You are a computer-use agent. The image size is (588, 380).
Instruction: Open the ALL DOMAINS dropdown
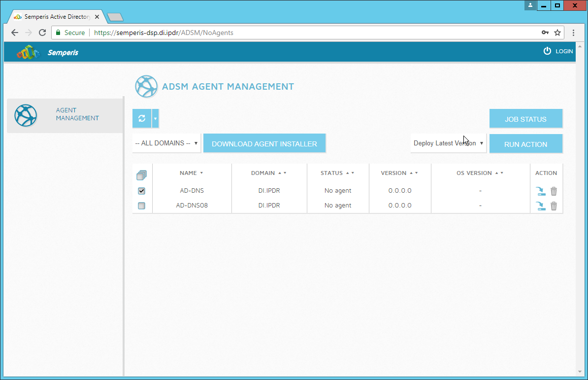coord(166,143)
